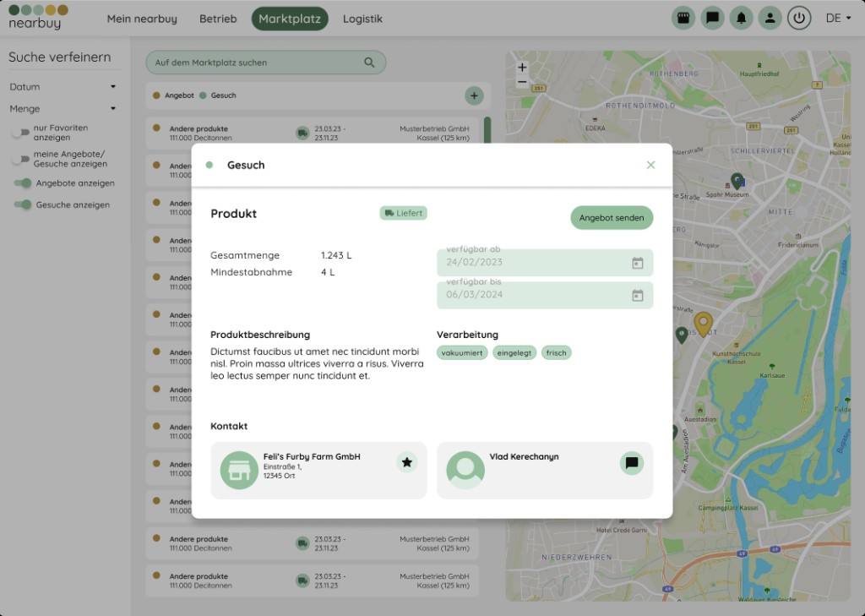Click the plus add-listing button

click(474, 95)
